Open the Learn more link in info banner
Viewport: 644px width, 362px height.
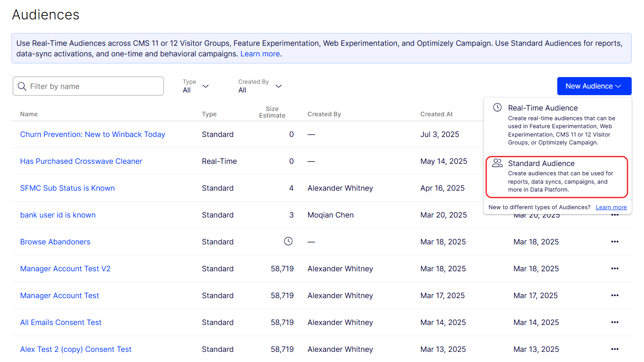click(260, 54)
